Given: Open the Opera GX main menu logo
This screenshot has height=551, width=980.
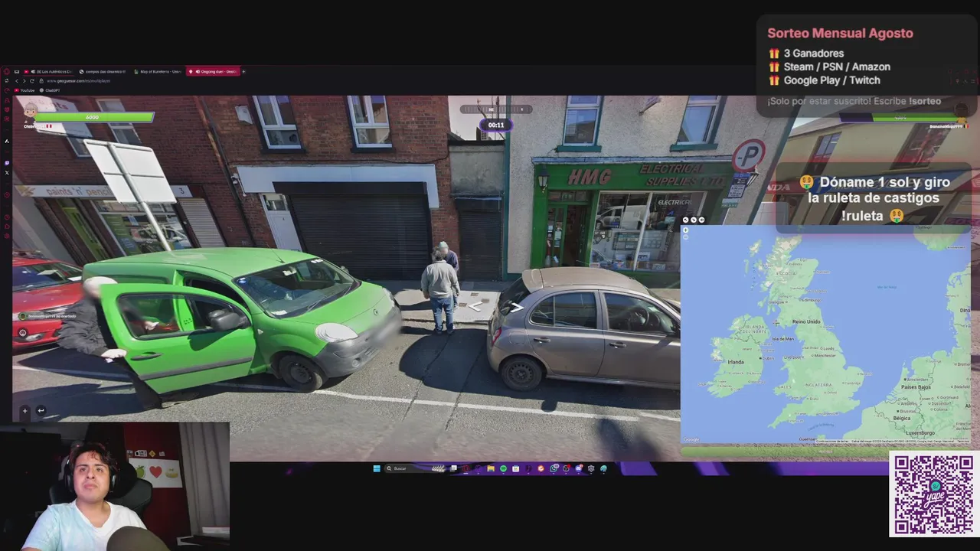Looking at the screenshot, I should 6,71.
